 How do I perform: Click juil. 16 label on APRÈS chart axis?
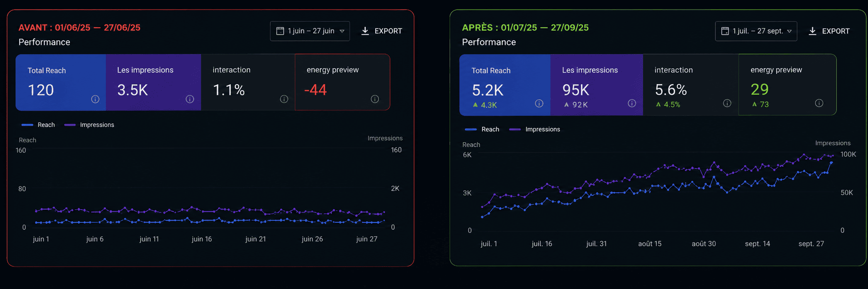(x=542, y=243)
